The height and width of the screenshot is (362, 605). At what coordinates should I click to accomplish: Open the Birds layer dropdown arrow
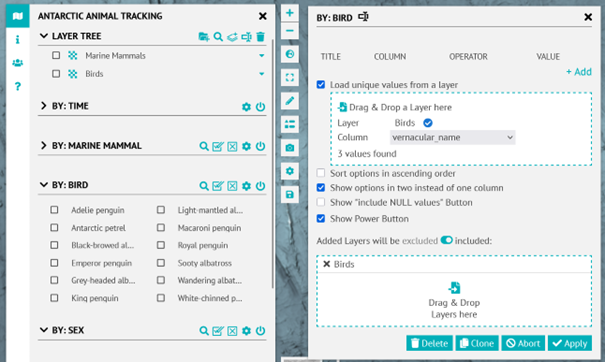click(x=262, y=74)
